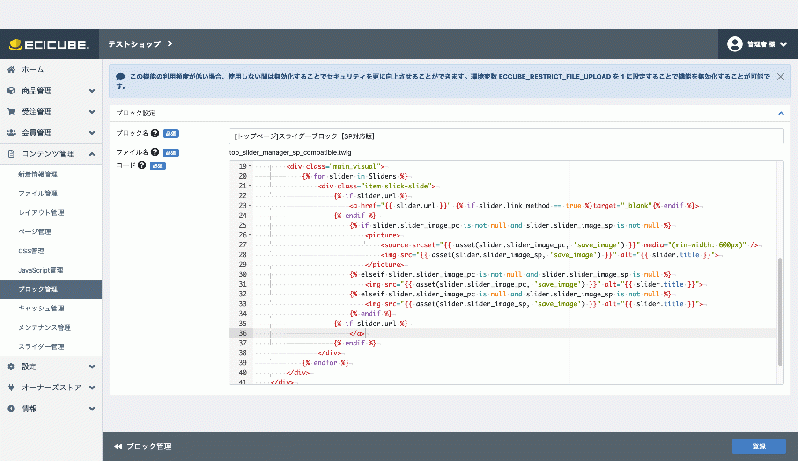The width and height of the screenshot is (798, 461).
Task: Expand the 会員管理 menu chevron
Action: (x=92, y=133)
